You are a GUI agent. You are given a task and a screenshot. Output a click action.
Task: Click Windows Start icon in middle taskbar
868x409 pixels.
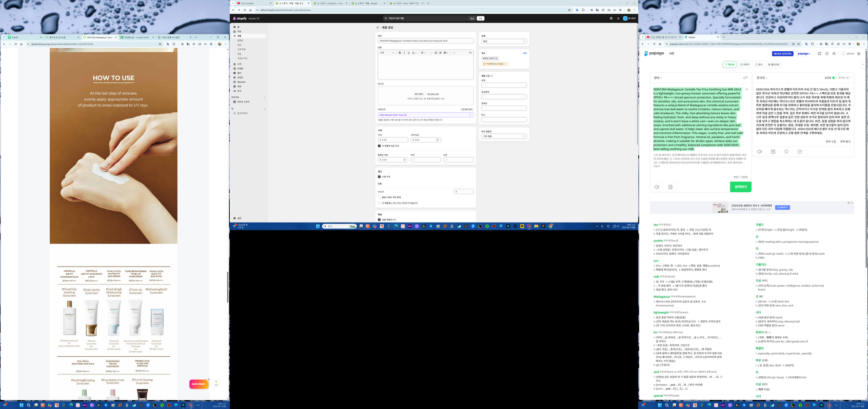(x=317, y=226)
